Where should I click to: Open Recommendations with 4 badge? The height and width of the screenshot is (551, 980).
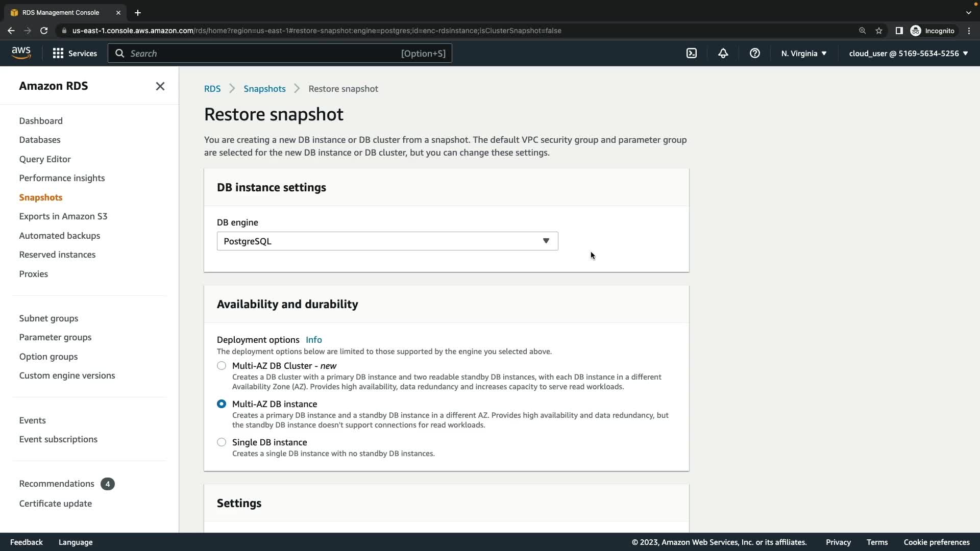(x=57, y=484)
